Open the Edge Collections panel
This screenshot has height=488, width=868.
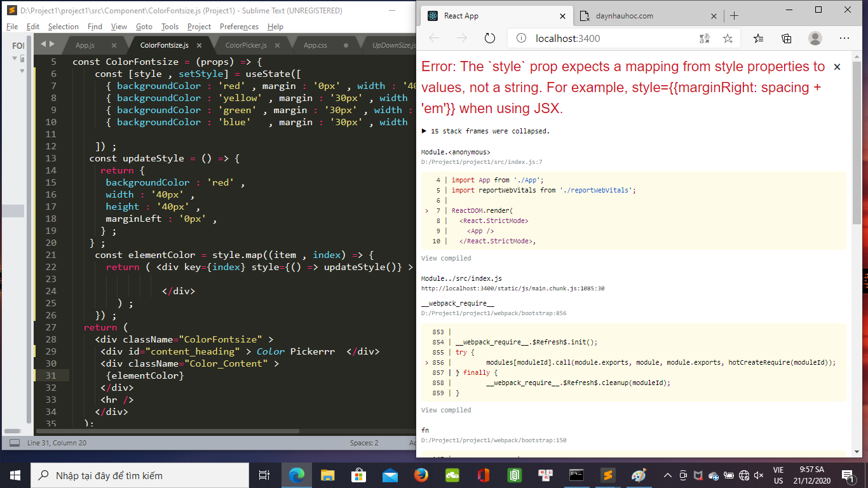pos(787,38)
